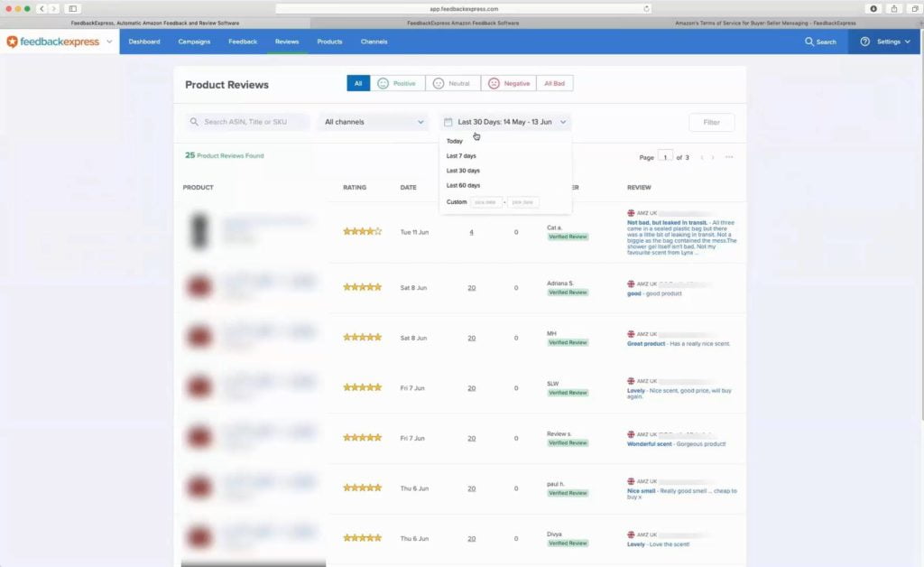This screenshot has width=924, height=567.
Task: Click the four-star rating on the Cat a. review
Action: [363, 232]
